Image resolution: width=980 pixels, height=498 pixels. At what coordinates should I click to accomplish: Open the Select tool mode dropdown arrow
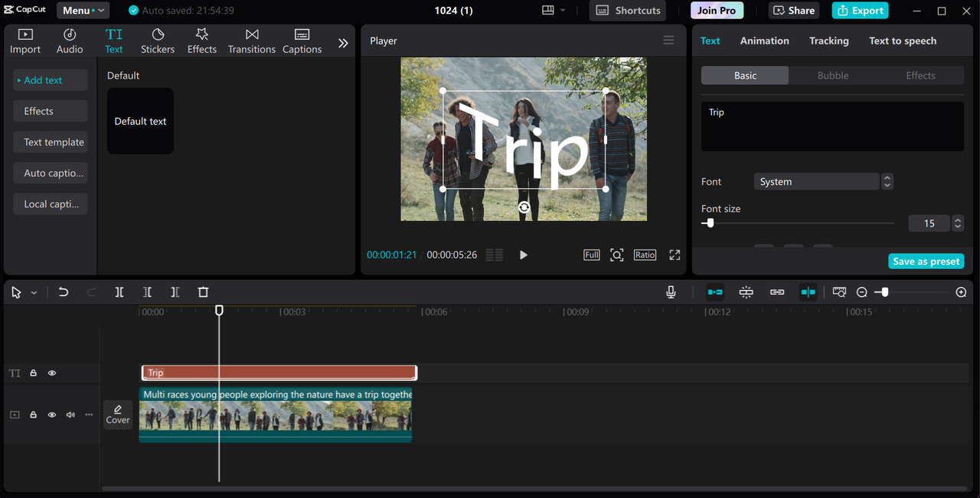[x=34, y=293]
